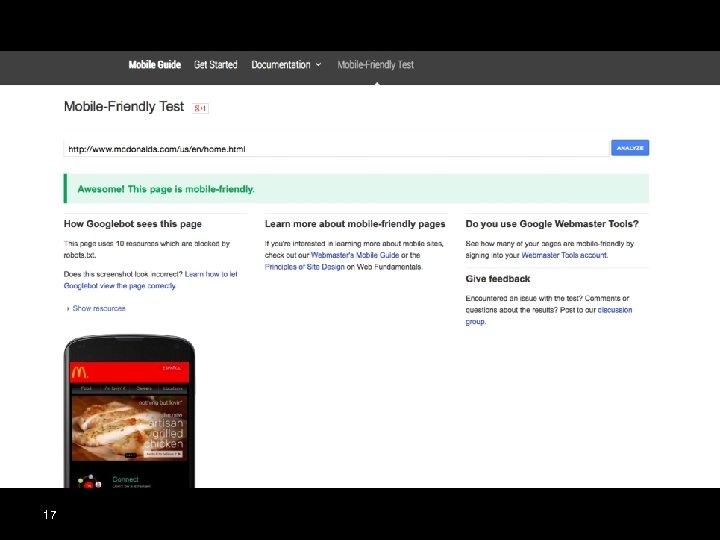Open the Mobile Guide home link
This screenshot has height=540, width=720.
155,65
